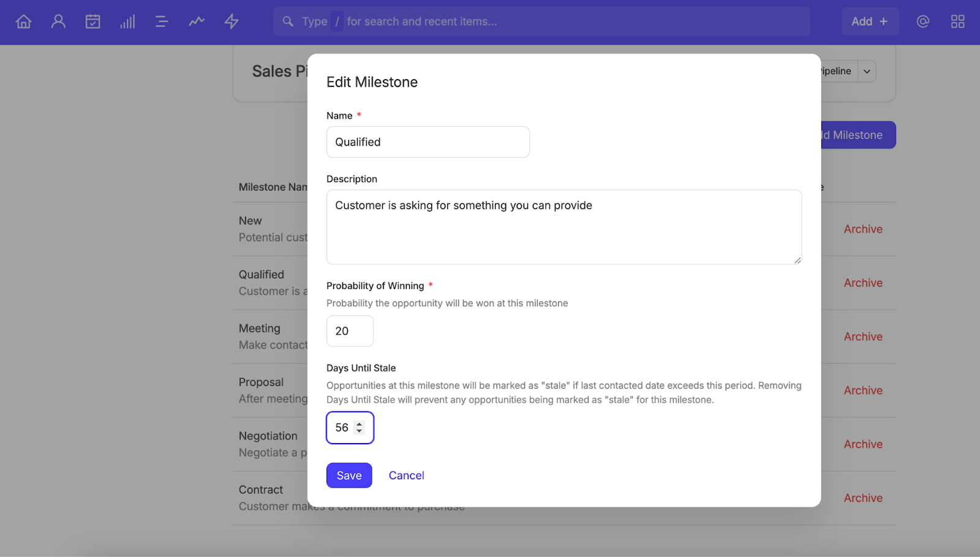Grab the Description textarea resize handle

[797, 260]
